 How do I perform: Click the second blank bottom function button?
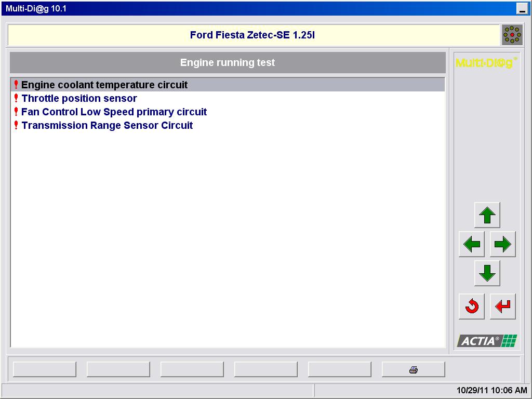click(x=118, y=369)
